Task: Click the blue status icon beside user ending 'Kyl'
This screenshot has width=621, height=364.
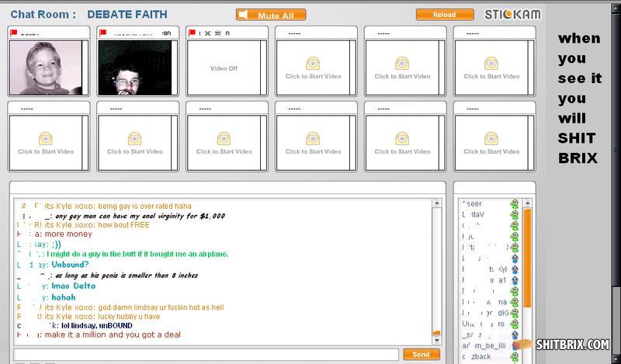Action: pos(515,269)
